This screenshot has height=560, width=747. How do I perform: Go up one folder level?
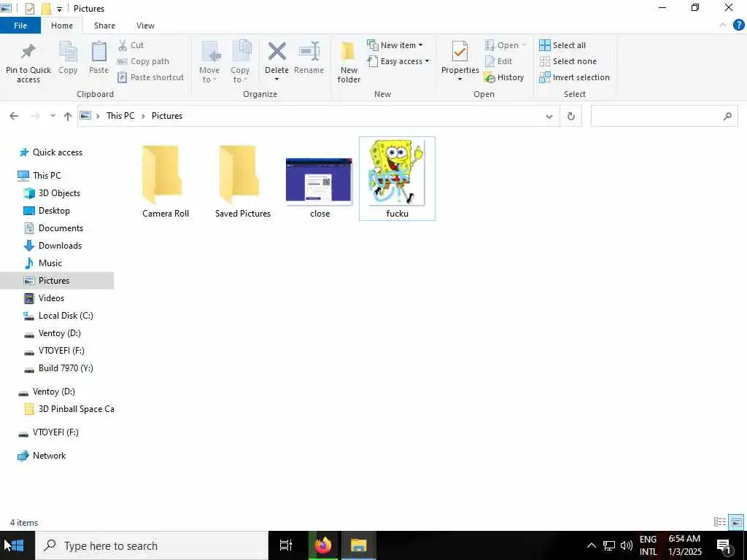pos(68,116)
